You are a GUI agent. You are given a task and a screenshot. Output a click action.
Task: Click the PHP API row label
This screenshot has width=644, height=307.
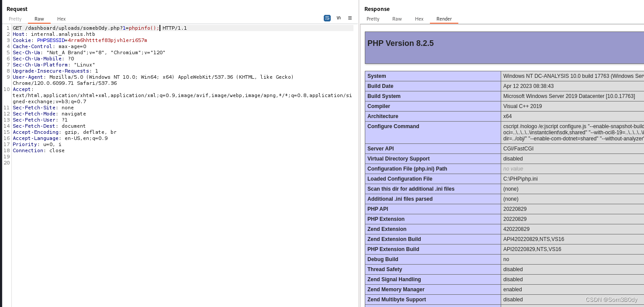click(377, 209)
